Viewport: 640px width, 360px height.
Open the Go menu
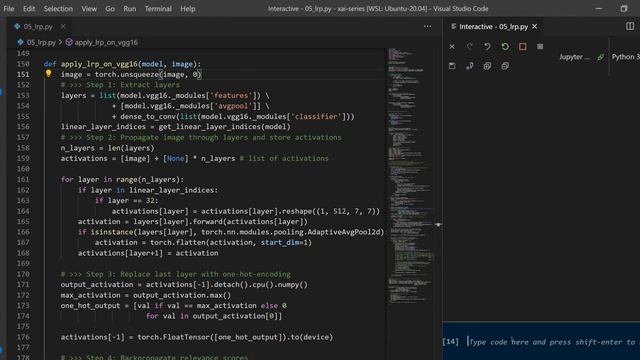click(x=110, y=9)
